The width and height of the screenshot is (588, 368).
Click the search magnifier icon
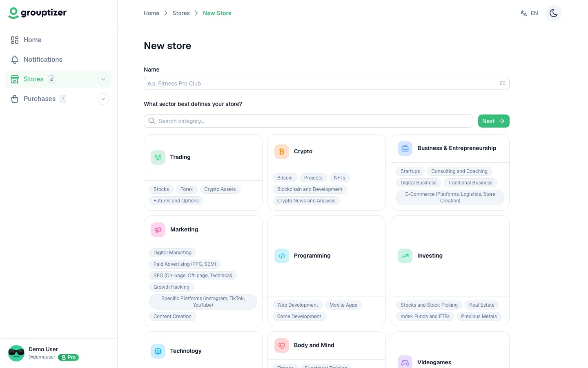pos(152,121)
